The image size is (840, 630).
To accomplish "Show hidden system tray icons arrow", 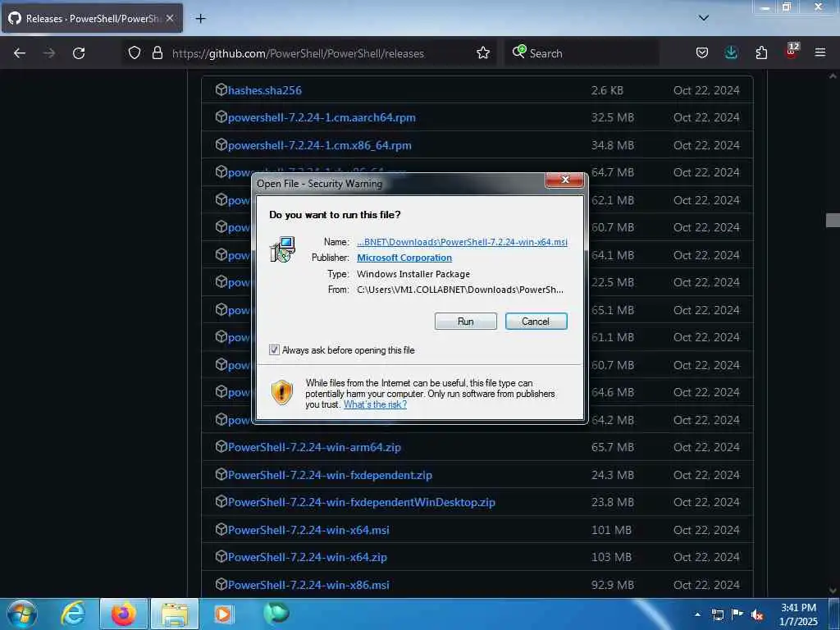I will [697, 614].
